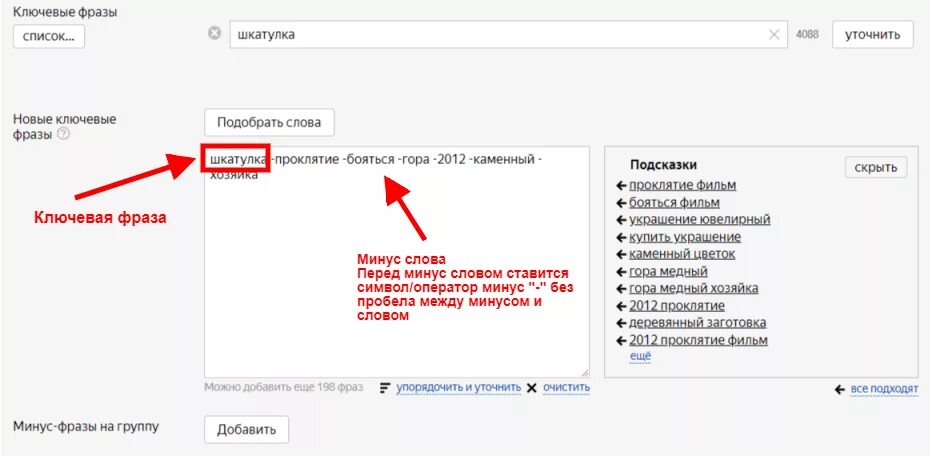Click the шкатулка key phrase input field
The image size is (930, 456).
pos(508,35)
